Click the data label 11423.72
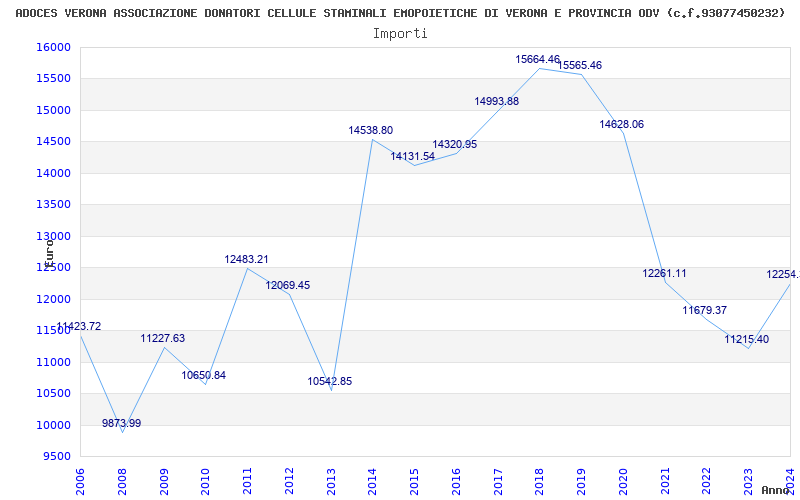The width and height of the screenshot is (800, 500). (x=79, y=327)
